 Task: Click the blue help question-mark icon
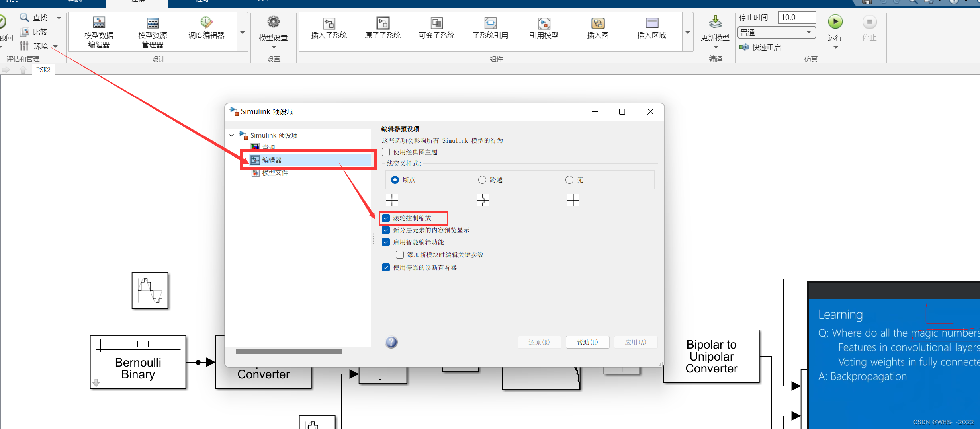tap(391, 342)
